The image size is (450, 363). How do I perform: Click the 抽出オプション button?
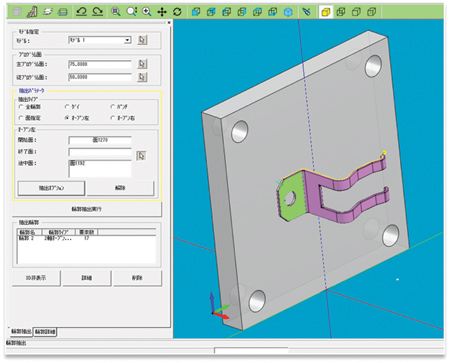click(51, 188)
